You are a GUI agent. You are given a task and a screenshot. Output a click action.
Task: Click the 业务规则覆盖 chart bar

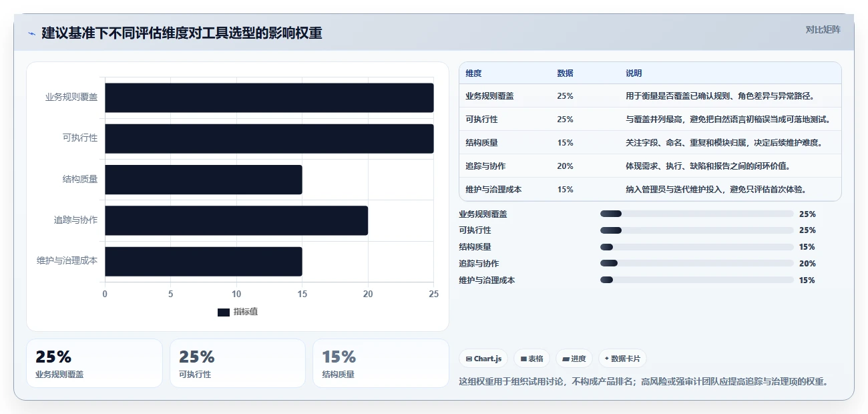tap(269, 97)
